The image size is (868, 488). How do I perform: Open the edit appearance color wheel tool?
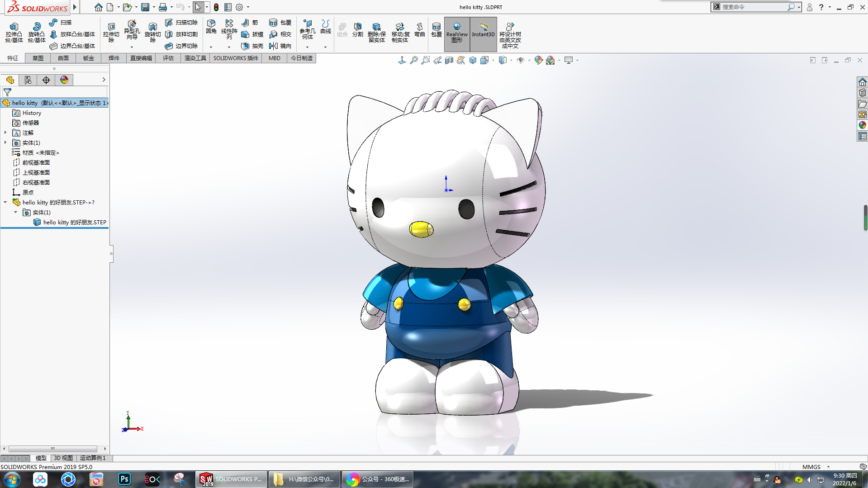538,60
